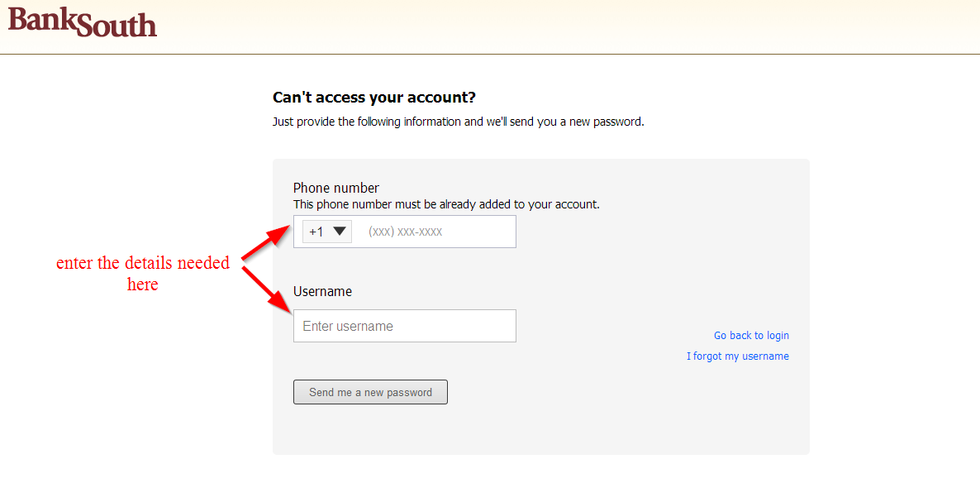Click the Username label
980x502 pixels.
pyautogui.click(x=322, y=291)
